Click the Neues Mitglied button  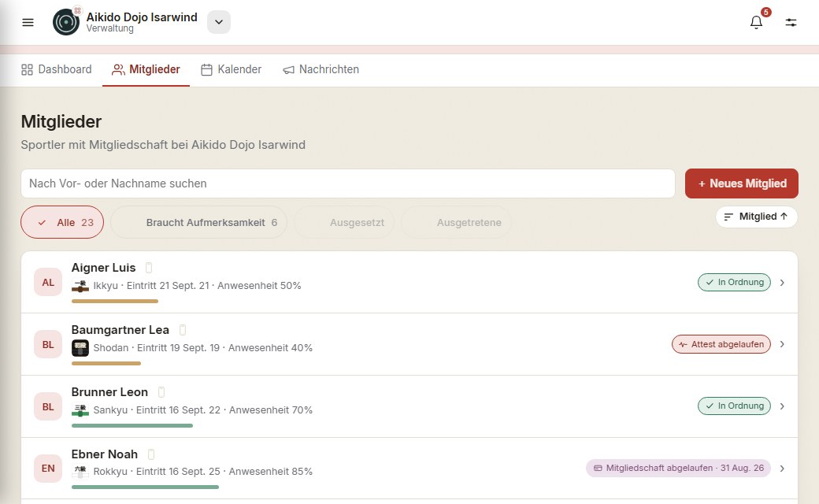coord(742,183)
